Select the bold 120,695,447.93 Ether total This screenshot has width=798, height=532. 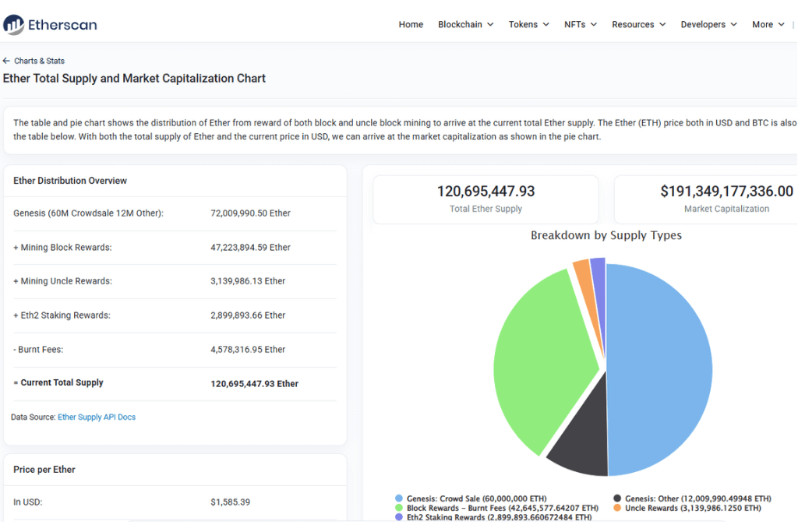[255, 383]
